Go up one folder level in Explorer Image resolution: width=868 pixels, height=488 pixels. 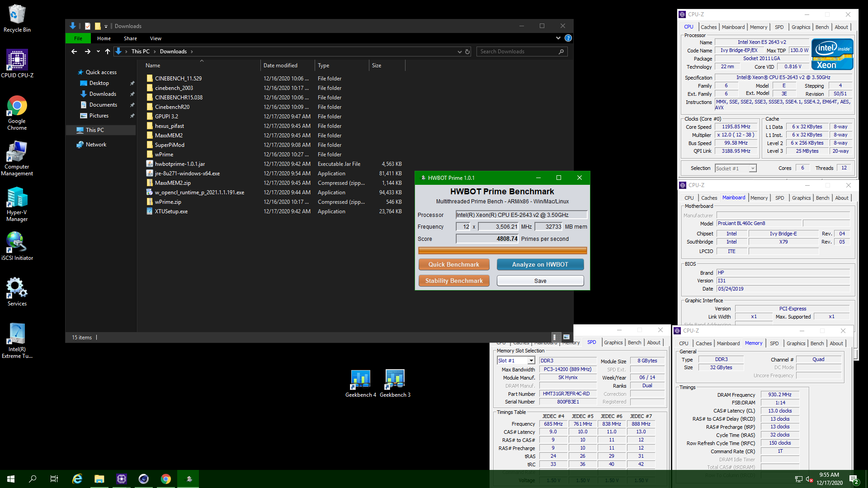(108, 52)
